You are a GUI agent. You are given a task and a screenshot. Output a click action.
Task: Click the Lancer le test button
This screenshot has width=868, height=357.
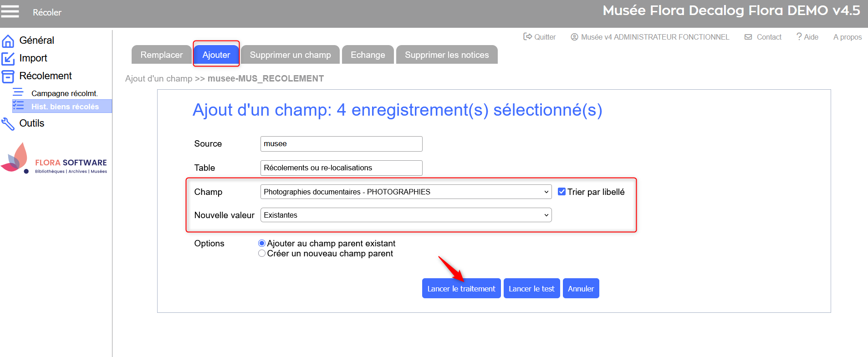point(531,289)
